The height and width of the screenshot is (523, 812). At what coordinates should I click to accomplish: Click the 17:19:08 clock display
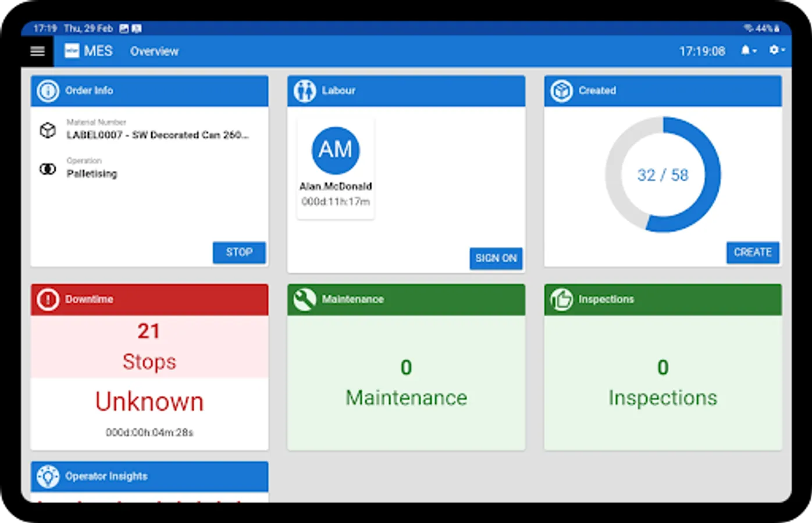(x=702, y=51)
